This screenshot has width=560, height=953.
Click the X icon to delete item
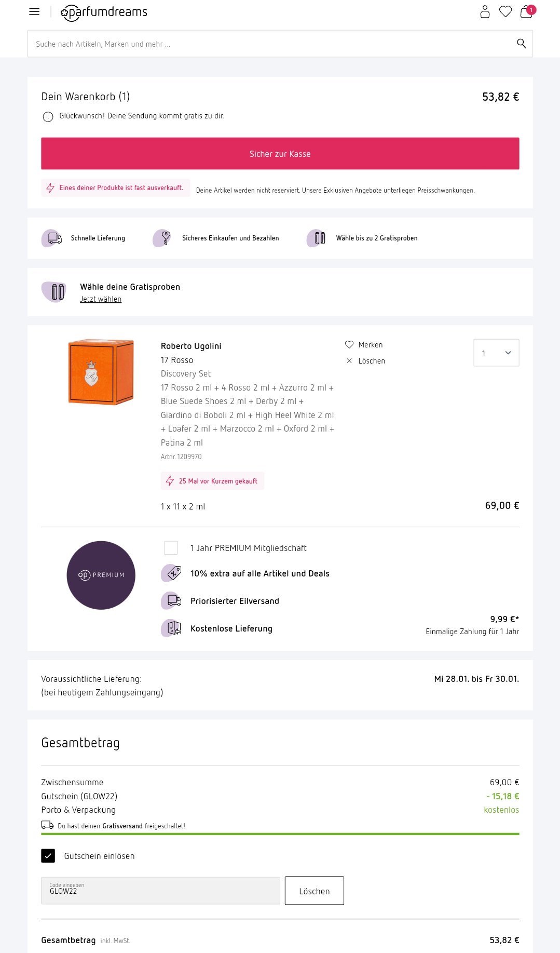click(x=349, y=361)
